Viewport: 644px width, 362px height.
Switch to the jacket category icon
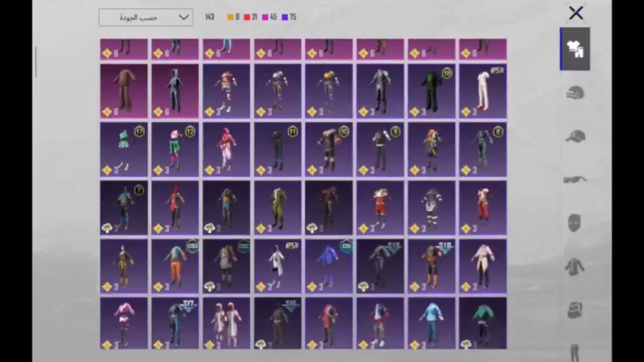click(x=575, y=266)
